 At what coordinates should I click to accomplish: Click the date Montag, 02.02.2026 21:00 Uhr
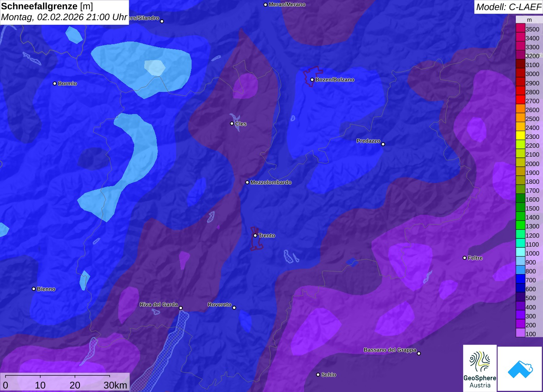tap(64, 17)
